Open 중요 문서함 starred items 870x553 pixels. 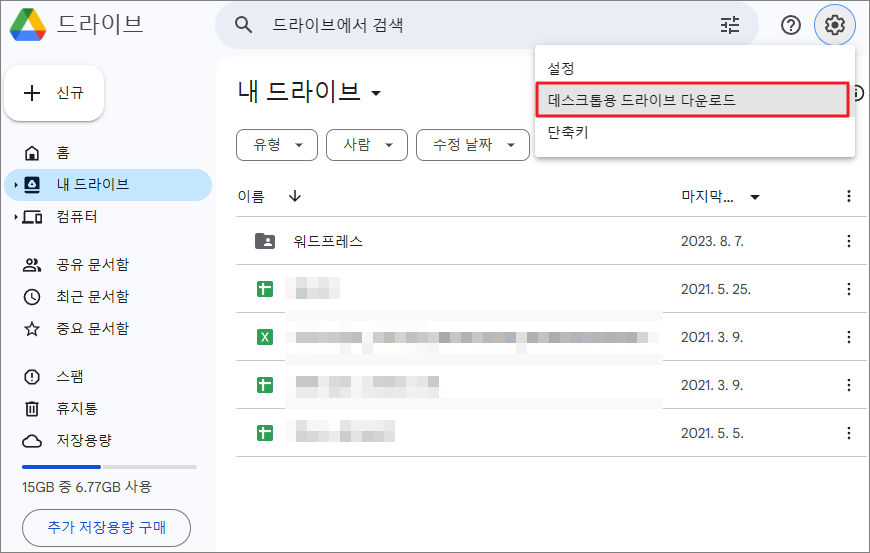[x=91, y=329]
